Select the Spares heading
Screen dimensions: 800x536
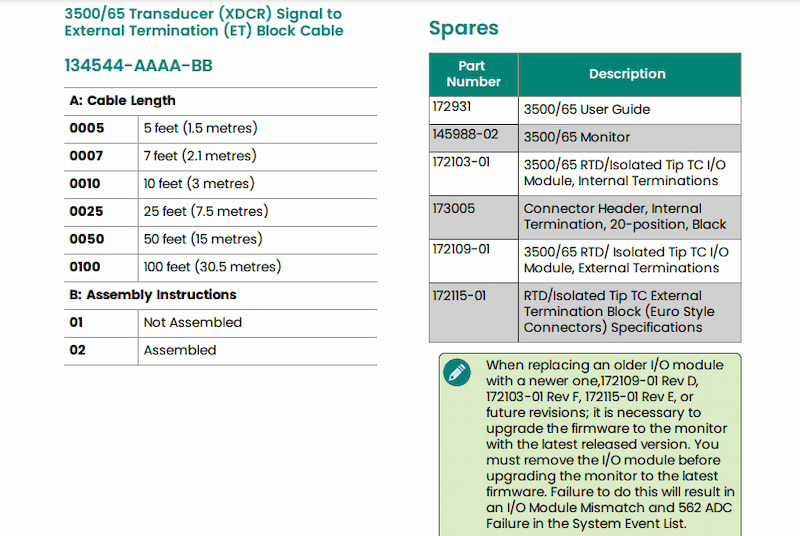point(463,28)
